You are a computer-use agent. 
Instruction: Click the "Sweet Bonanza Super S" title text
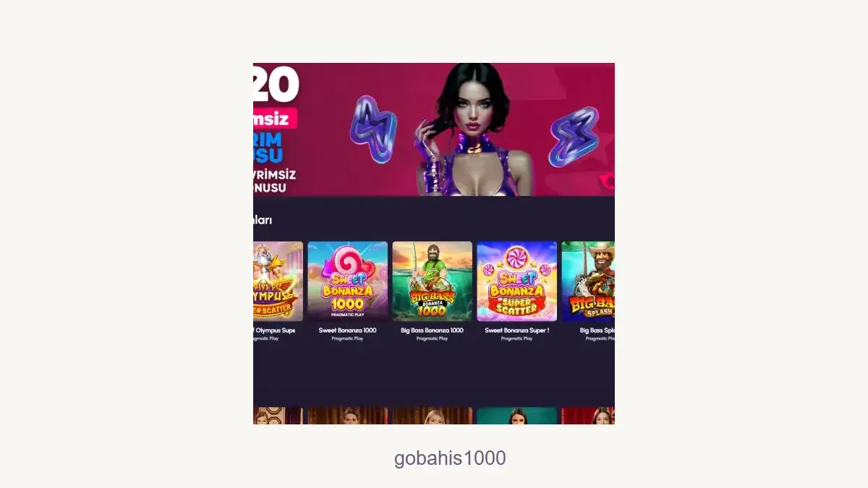517,330
